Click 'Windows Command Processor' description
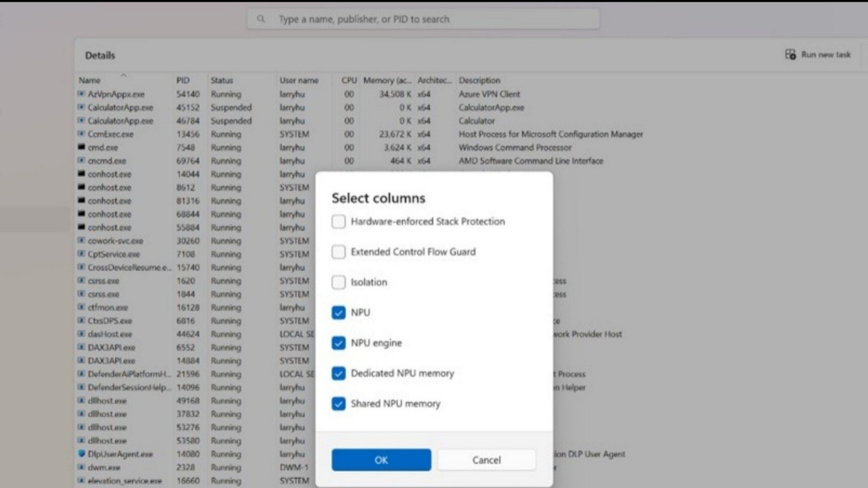Screen dimensions: 868x488 point(515,147)
